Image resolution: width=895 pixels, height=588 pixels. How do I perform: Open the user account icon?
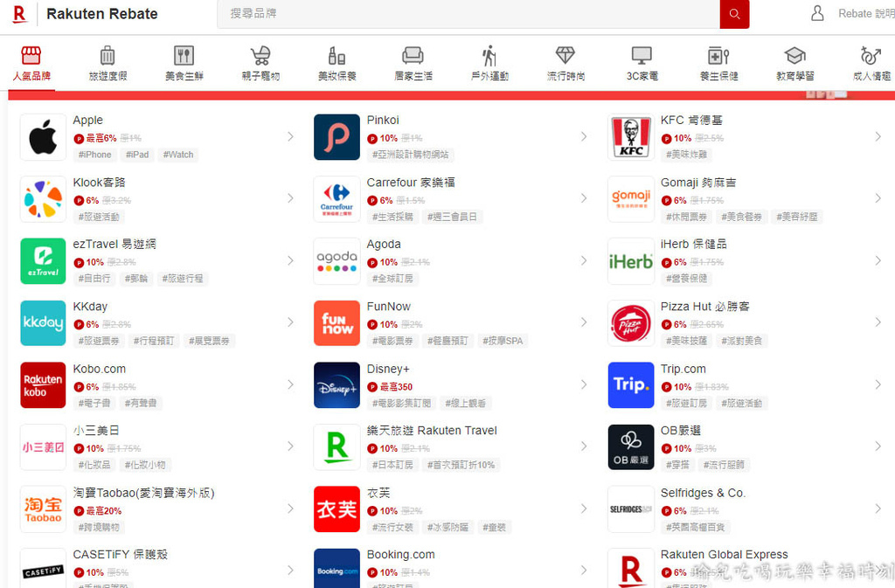tap(817, 14)
